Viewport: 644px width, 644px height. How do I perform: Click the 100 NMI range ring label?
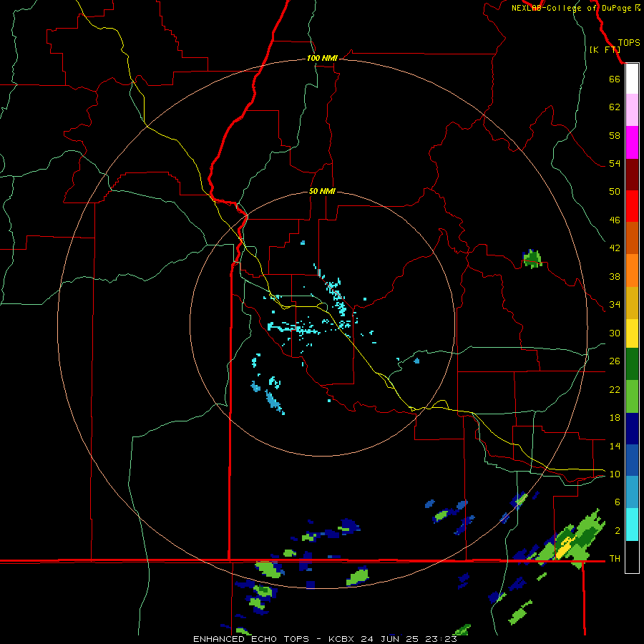coord(322,59)
